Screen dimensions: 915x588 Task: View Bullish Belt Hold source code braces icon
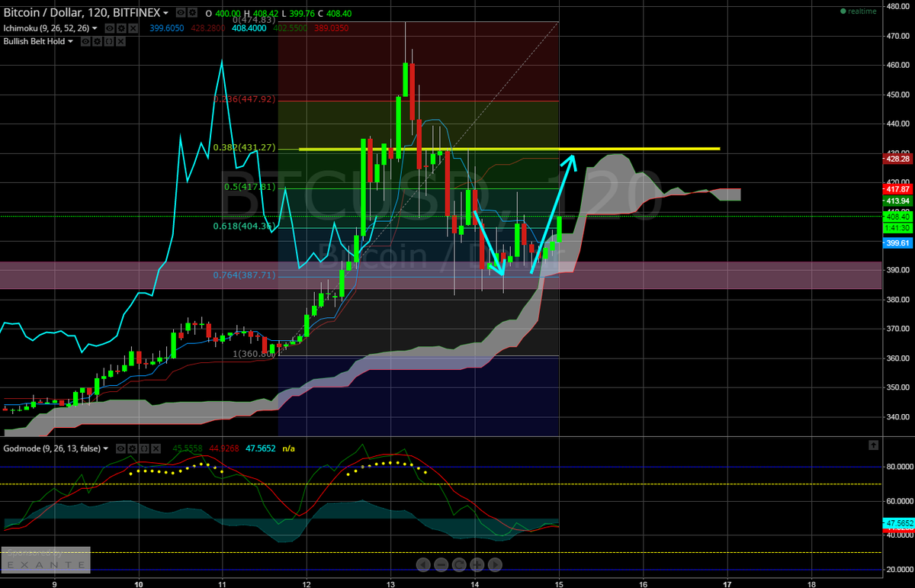point(109,41)
